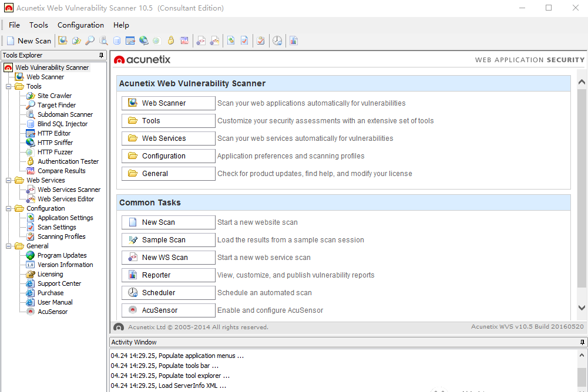Viewport: 588px width, 392px height.
Task: Launch Site Crawler from the toolbar icon
Action: pos(76,40)
